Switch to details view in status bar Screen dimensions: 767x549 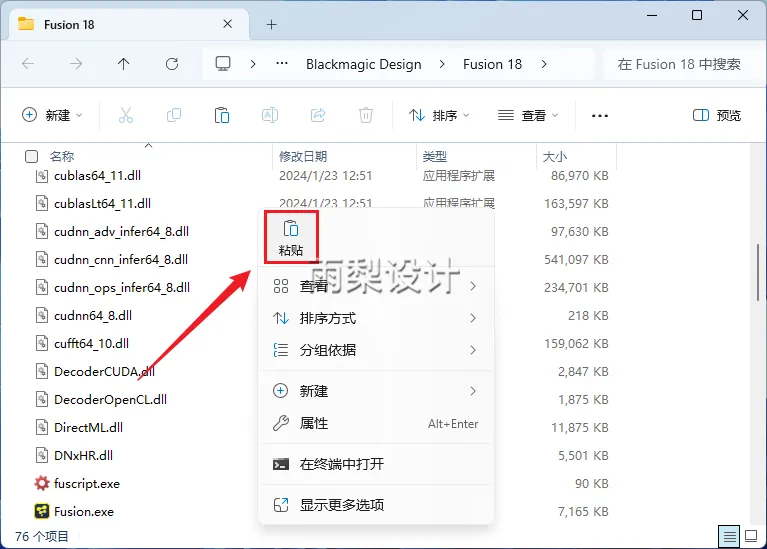click(x=729, y=537)
